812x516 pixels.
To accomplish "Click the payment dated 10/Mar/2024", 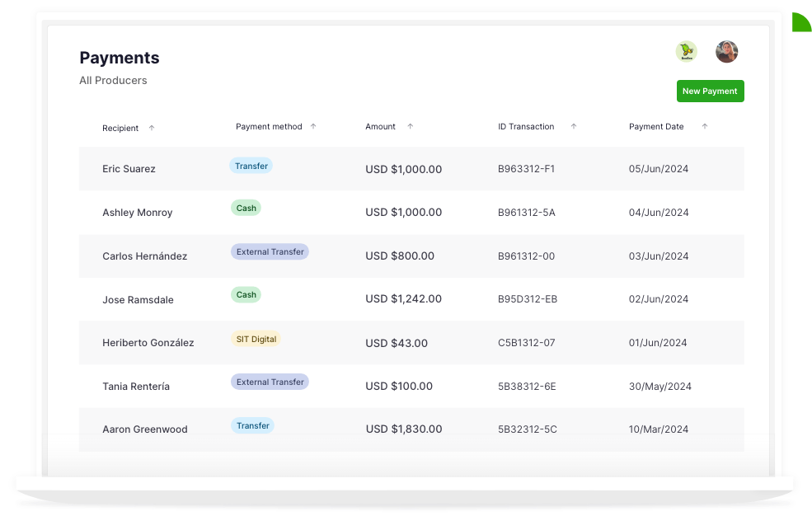I will 659,429.
